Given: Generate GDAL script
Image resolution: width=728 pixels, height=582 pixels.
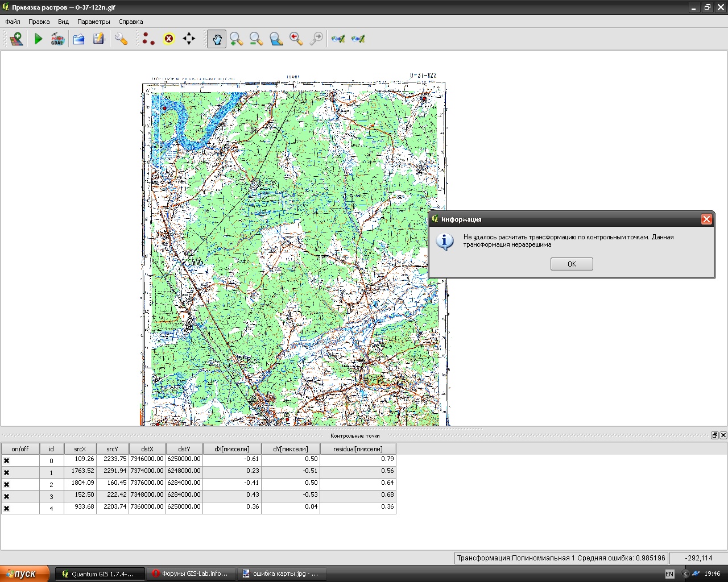Looking at the screenshot, I should 57,39.
